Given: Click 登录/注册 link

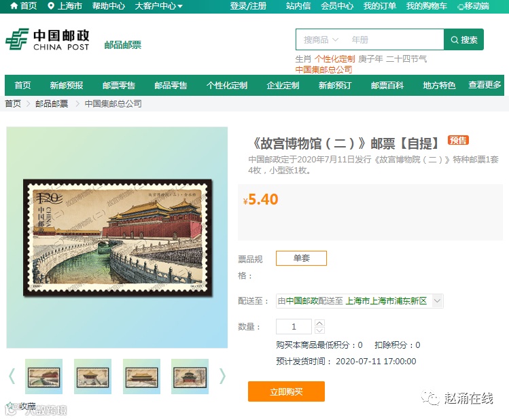Looking at the screenshot, I should pyautogui.click(x=248, y=6).
